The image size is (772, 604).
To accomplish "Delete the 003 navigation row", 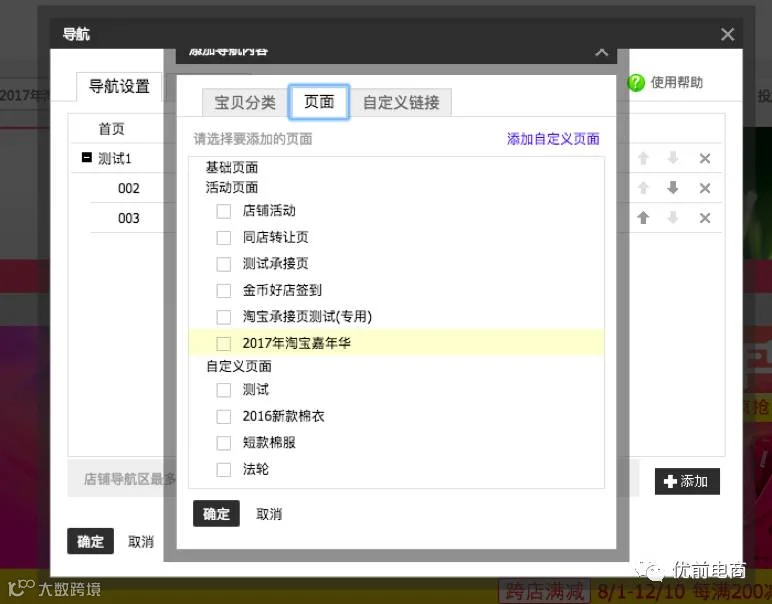I will coord(705,218).
